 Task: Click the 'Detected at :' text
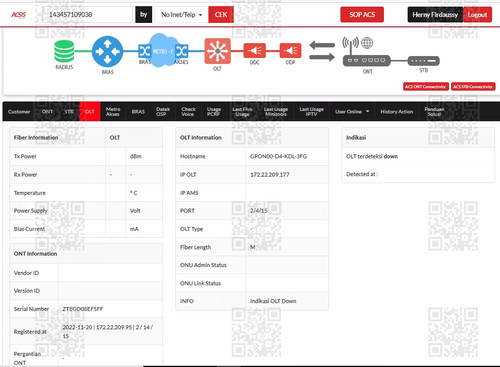362,174
